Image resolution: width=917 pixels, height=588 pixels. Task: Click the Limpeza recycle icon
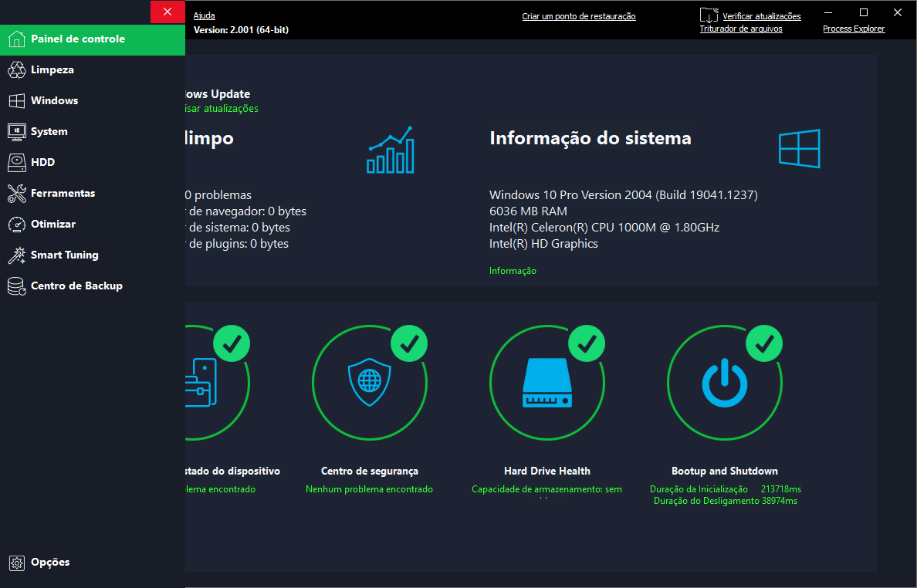[x=16, y=69]
